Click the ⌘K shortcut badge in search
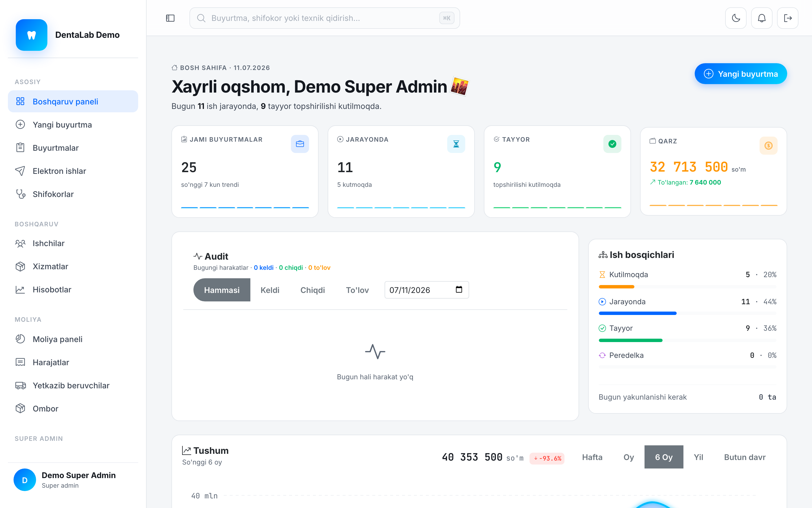 [447, 18]
